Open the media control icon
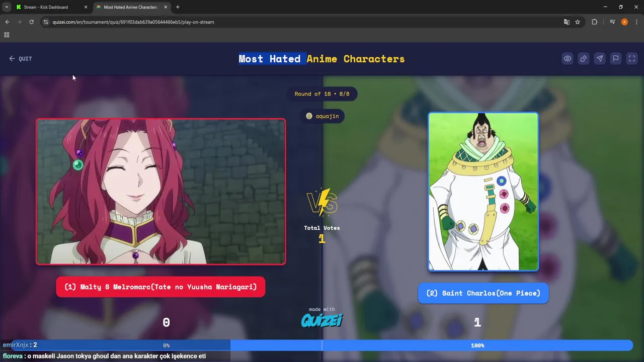 coord(612,22)
